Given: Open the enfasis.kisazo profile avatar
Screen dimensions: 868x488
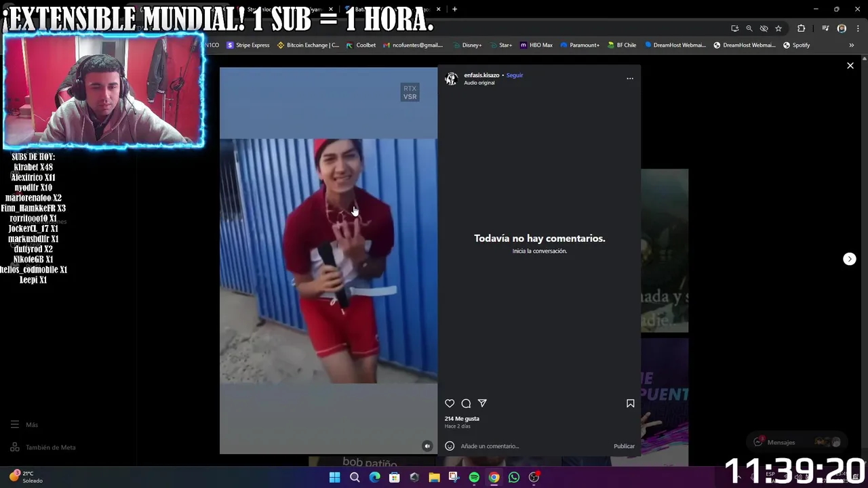Looking at the screenshot, I should tap(451, 79).
